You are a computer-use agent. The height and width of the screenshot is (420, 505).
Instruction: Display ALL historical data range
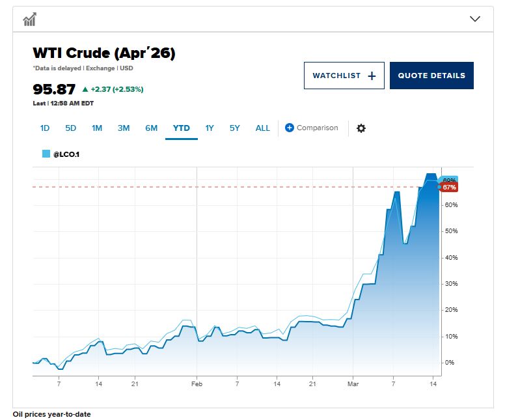click(262, 128)
